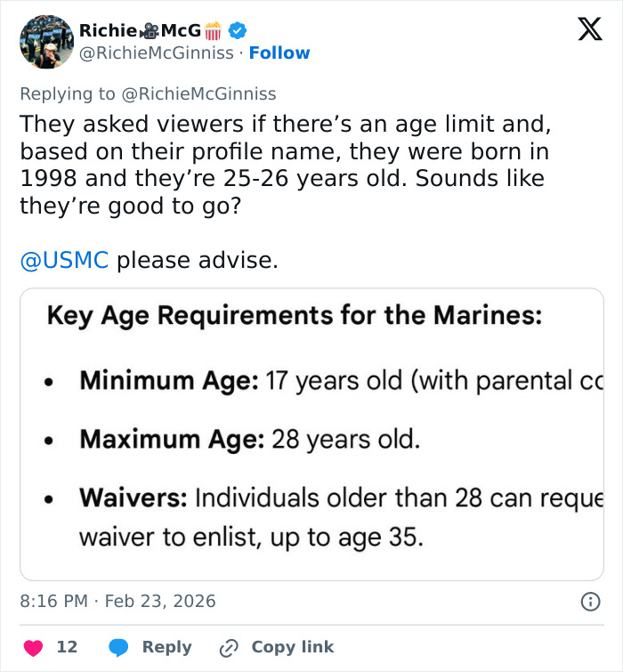Follow the RichieMcGinniss account
The width and height of the screenshot is (623, 672).
(279, 53)
